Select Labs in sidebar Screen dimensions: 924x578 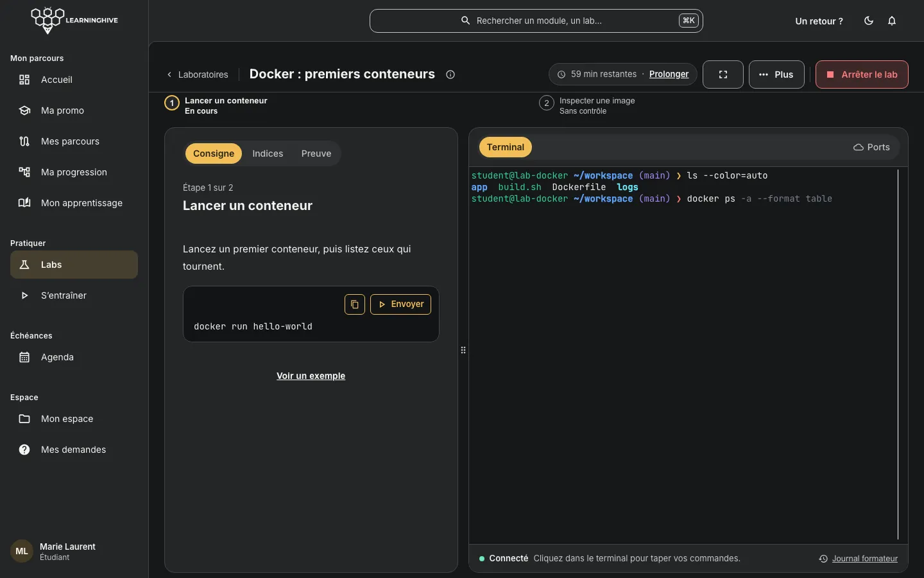pos(74,265)
